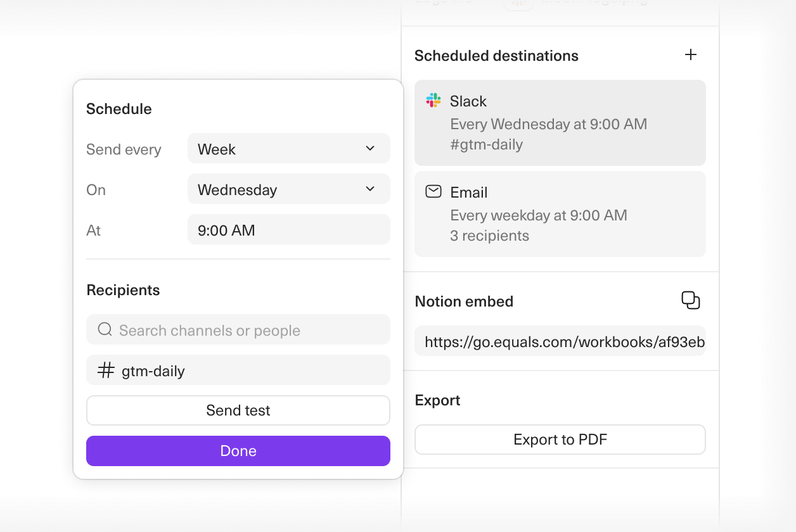The height and width of the screenshot is (532, 796).
Task: Click the hash icon beside gtm-daily
Action: (x=106, y=370)
